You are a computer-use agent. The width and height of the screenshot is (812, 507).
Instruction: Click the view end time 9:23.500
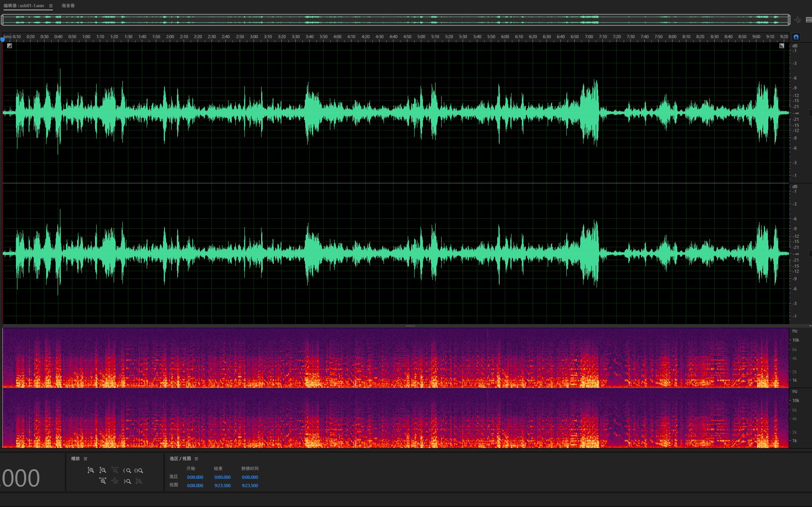[x=222, y=486]
